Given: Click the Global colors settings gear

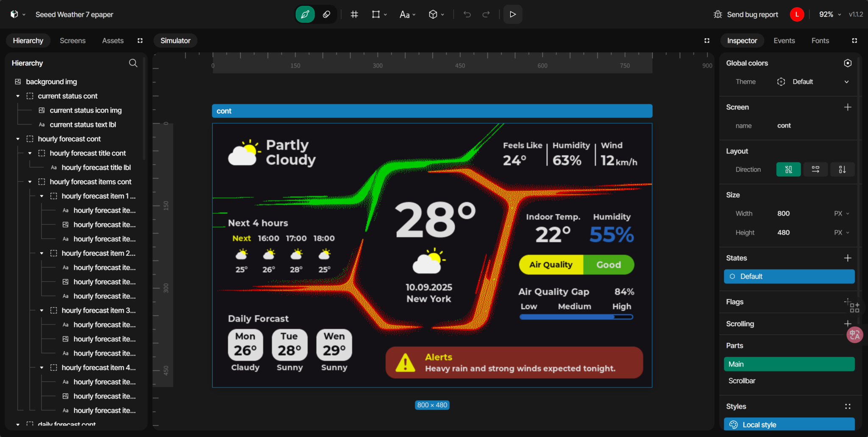Looking at the screenshot, I should coord(848,63).
